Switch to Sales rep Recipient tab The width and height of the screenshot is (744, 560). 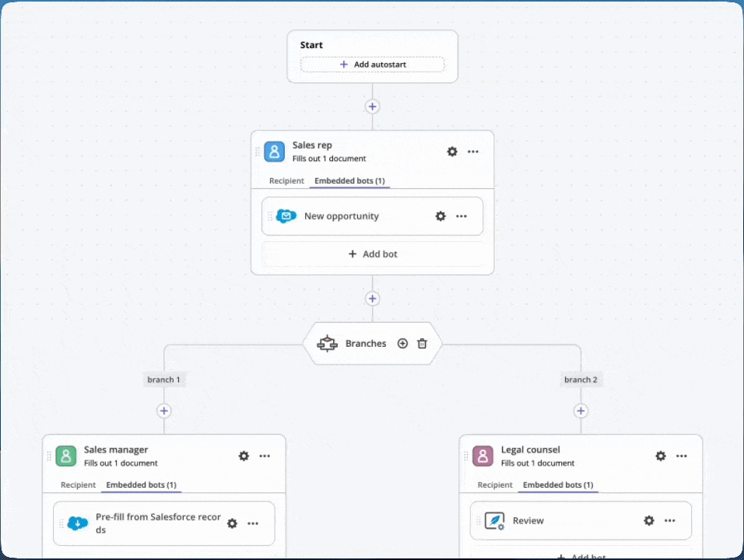coord(286,181)
